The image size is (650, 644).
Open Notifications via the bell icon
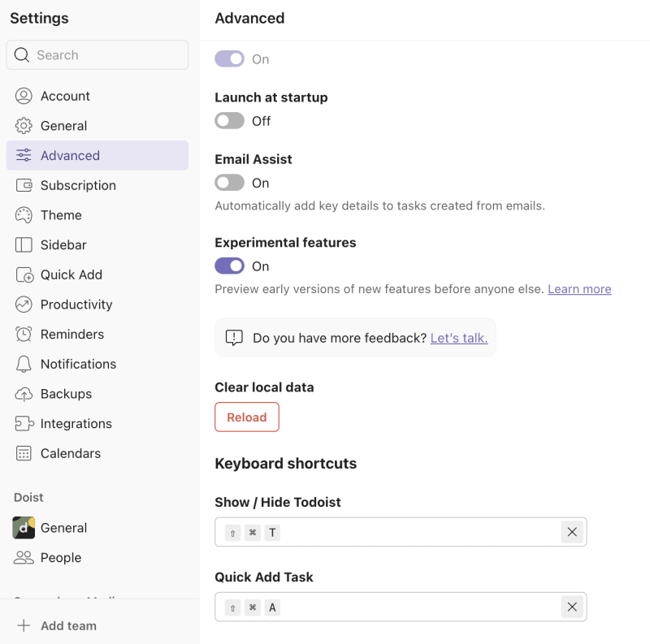(x=24, y=364)
